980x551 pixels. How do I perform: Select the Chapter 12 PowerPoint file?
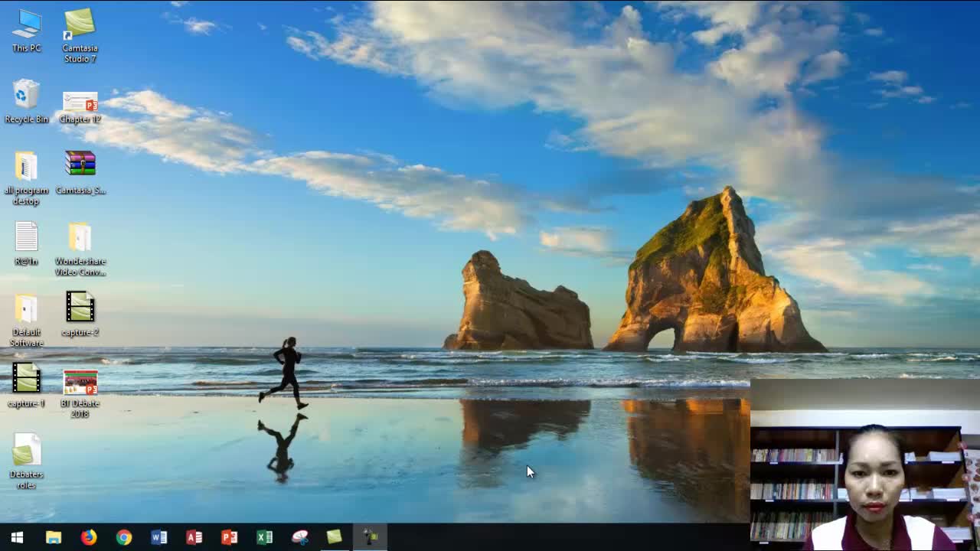[x=80, y=107]
